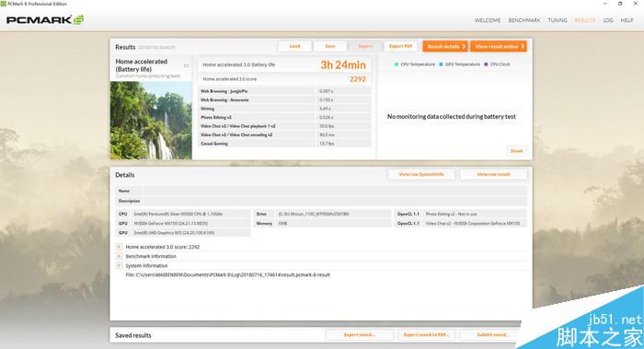The width and height of the screenshot is (644, 349).
Task: Click View result online
Action: (x=499, y=46)
